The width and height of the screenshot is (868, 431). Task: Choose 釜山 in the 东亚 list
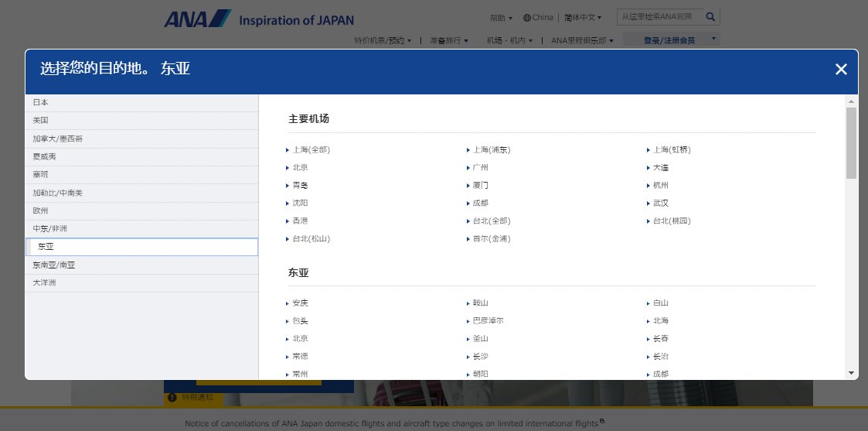pyautogui.click(x=481, y=338)
